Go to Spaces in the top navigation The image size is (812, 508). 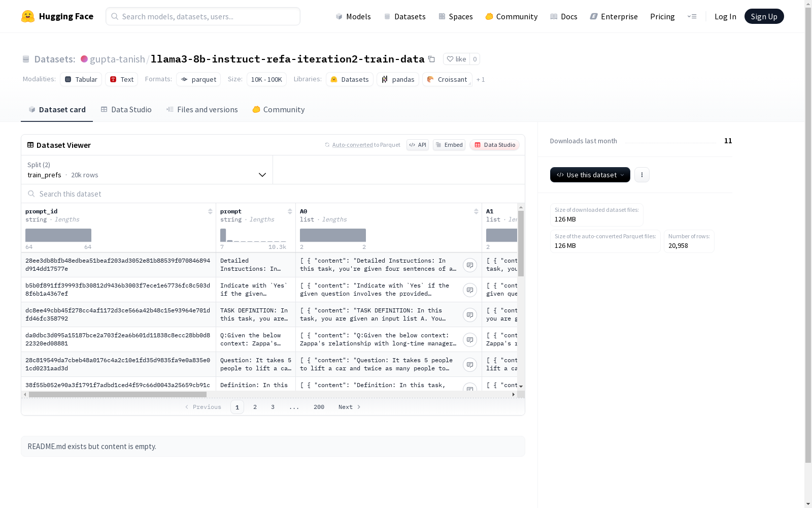pos(456,16)
